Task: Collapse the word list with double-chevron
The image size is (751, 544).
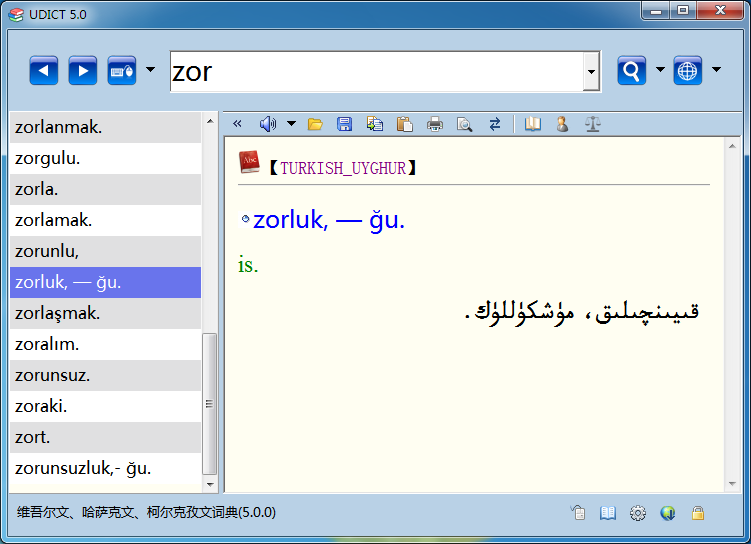Action: pyautogui.click(x=237, y=124)
